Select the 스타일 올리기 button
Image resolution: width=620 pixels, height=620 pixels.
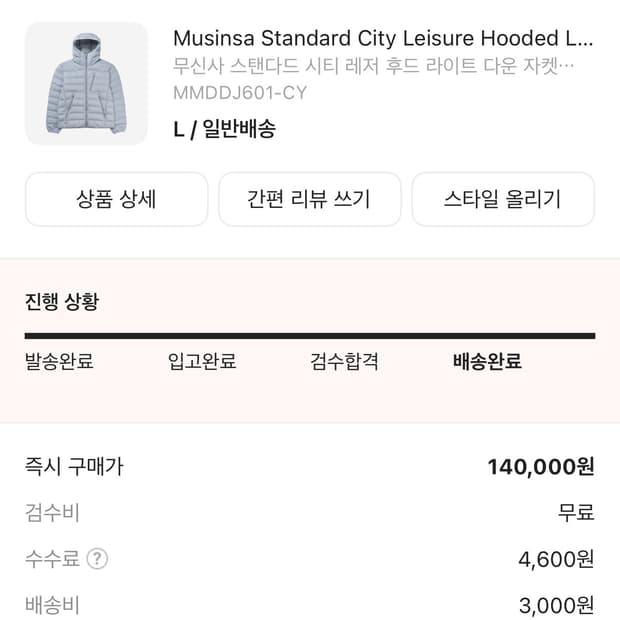[x=503, y=199]
